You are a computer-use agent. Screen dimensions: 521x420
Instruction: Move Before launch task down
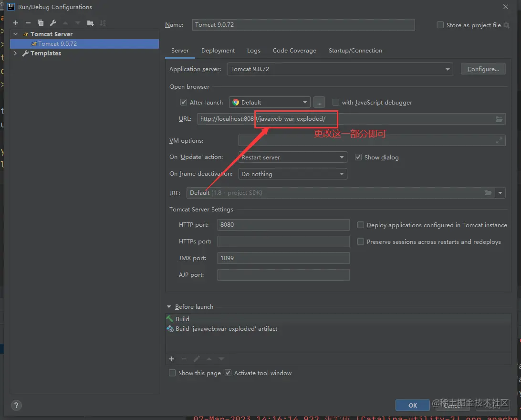[x=221, y=359]
